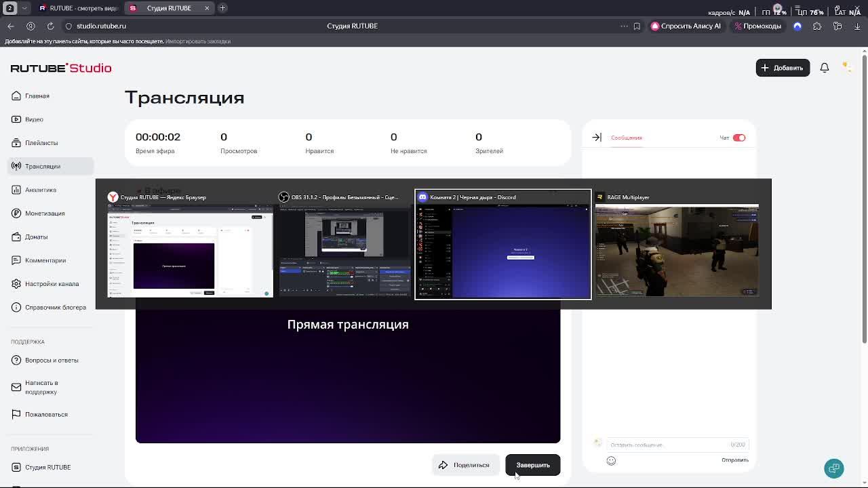The height and width of the screenshot is (488, 868).
Task: Click the Пожаловаться flag icon
Action: click(16, 414)
